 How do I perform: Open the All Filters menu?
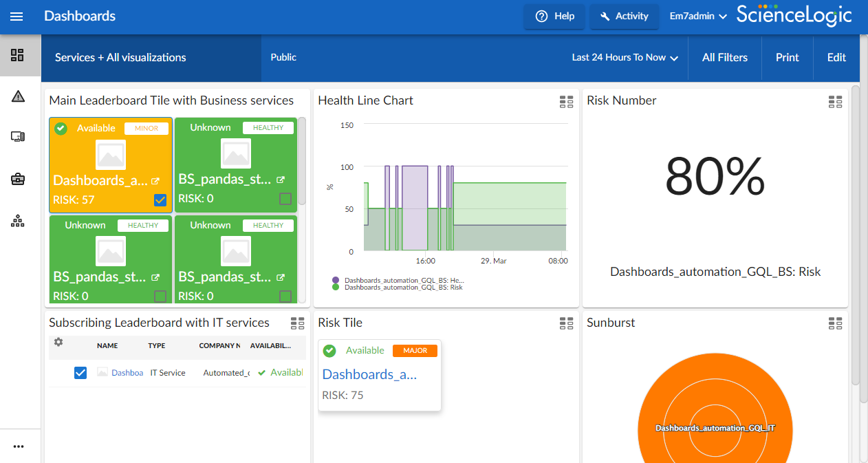(x=724, y=58)
